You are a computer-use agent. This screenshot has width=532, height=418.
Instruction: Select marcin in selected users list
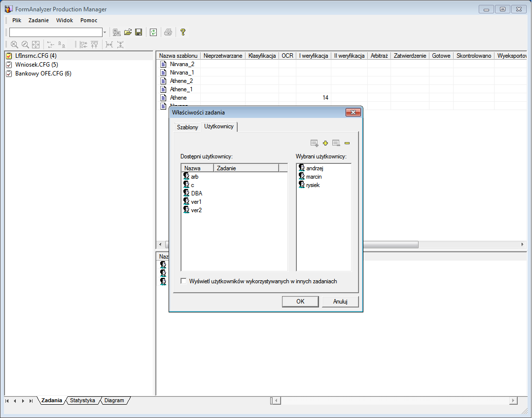coord(314,177)
